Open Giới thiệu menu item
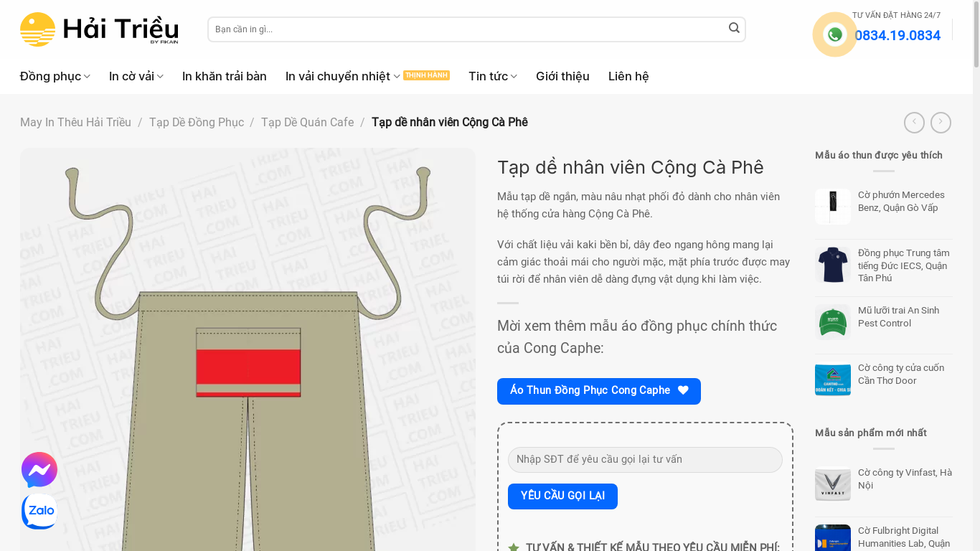 (x=562, y=76)
